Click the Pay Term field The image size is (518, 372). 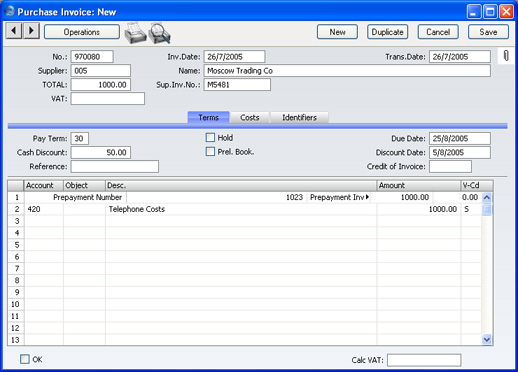(80, 138)
